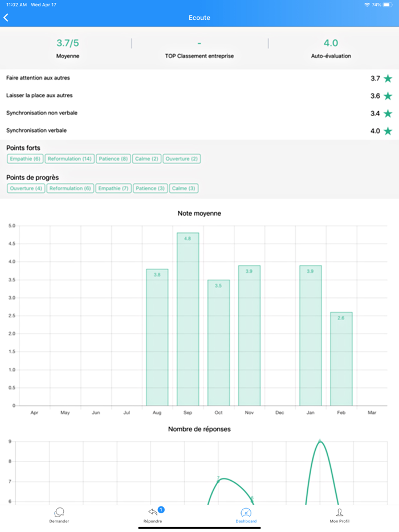Select Empathie (7) progress tag

114,189
